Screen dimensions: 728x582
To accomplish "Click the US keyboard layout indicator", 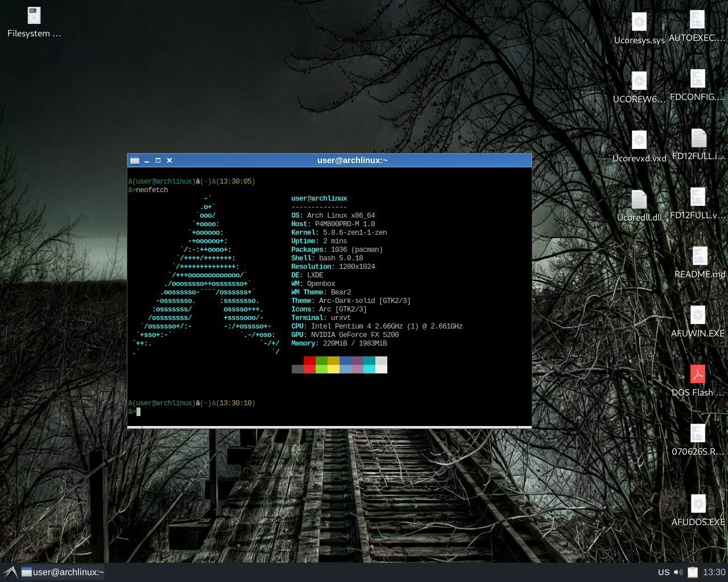I will pyautogui.click(x=664, y=572).
